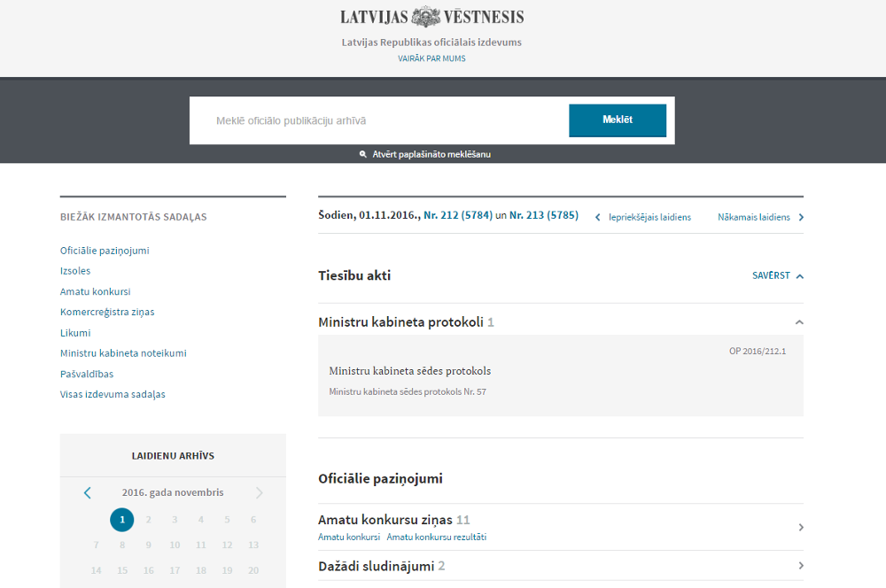Expand Amatu konkursu ziņas arrow
The image size is (886, 588).
pos(801,527)
